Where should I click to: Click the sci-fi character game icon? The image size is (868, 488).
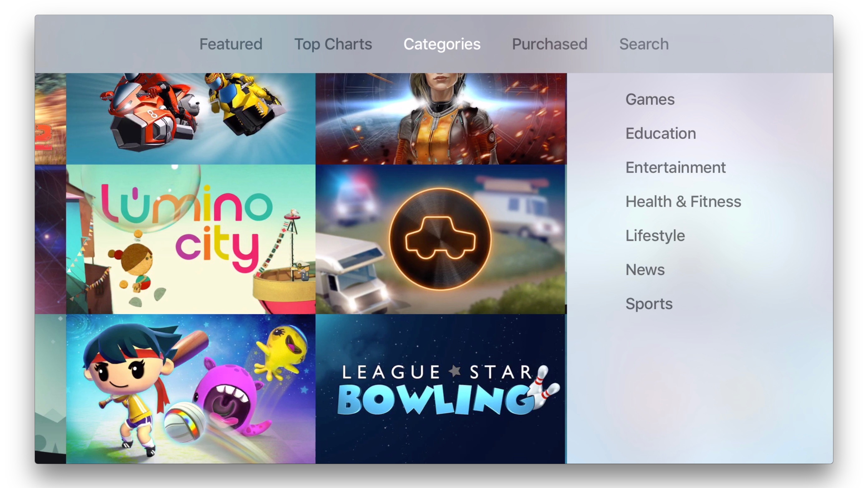(440, 118)
